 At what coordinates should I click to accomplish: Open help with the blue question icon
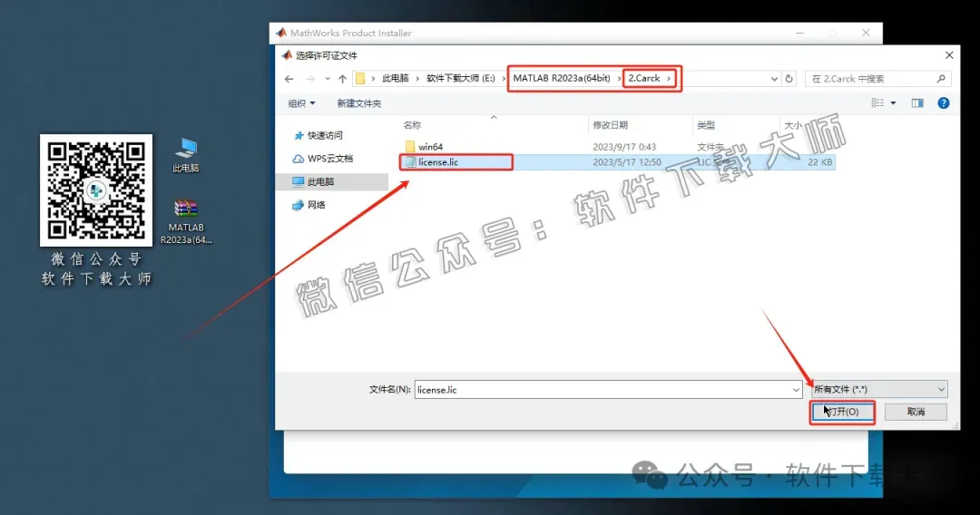(x=944, y=103)
